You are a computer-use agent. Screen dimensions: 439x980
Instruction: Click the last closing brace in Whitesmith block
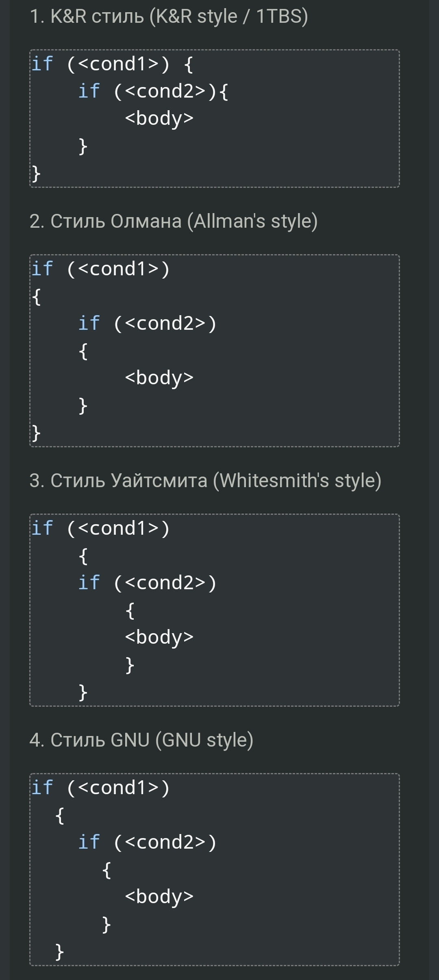click(83, 692)
